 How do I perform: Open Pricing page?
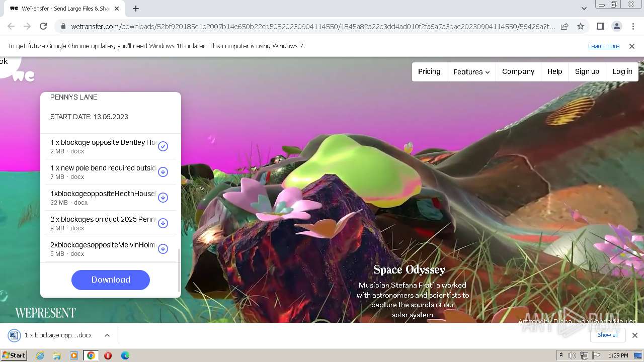coord(429,72)
